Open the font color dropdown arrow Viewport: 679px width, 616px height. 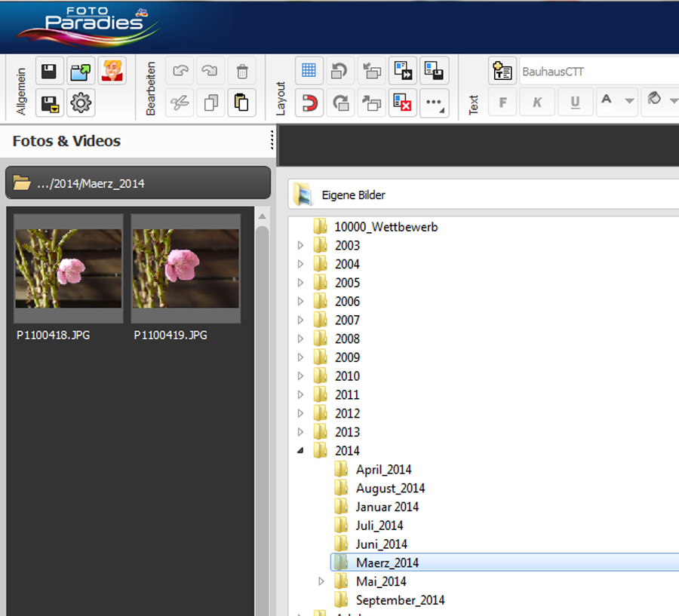point(630,102)
